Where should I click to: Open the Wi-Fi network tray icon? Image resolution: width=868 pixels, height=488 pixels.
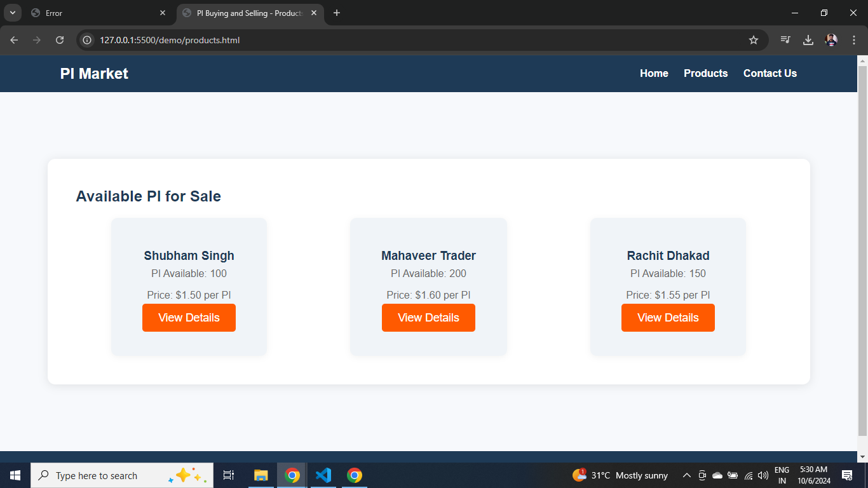coord(749,475)
